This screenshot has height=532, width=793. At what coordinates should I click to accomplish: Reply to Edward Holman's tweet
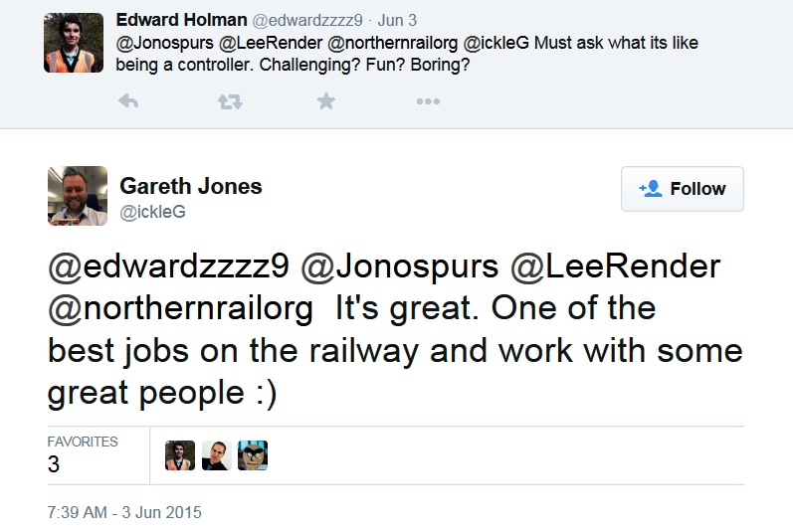click(x=127, y=101)
